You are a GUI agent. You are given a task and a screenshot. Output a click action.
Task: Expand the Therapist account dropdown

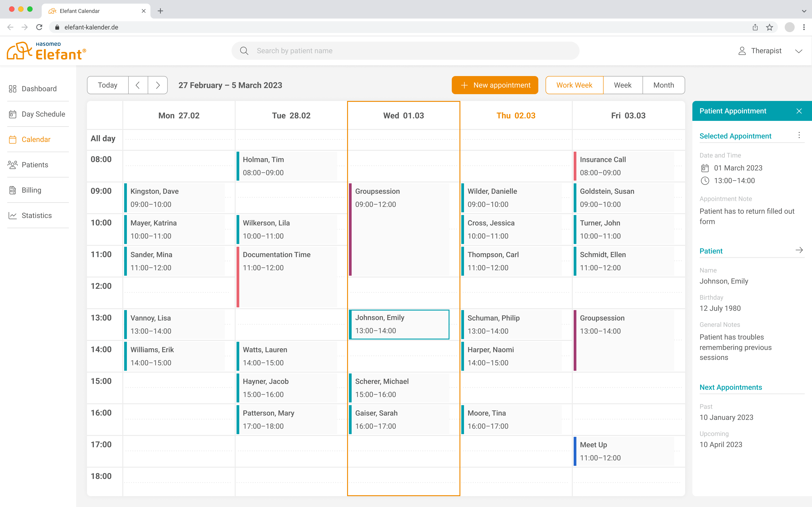(x=799, y=51)
